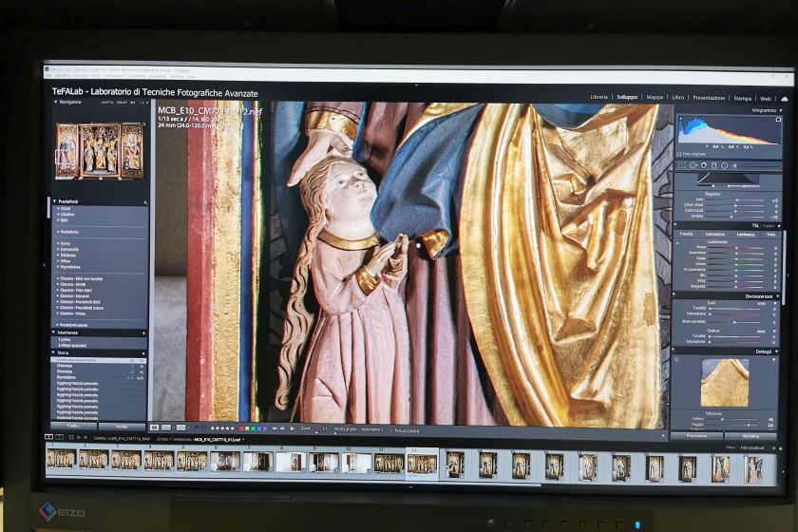Select the radial filter tool

[724, 165]
